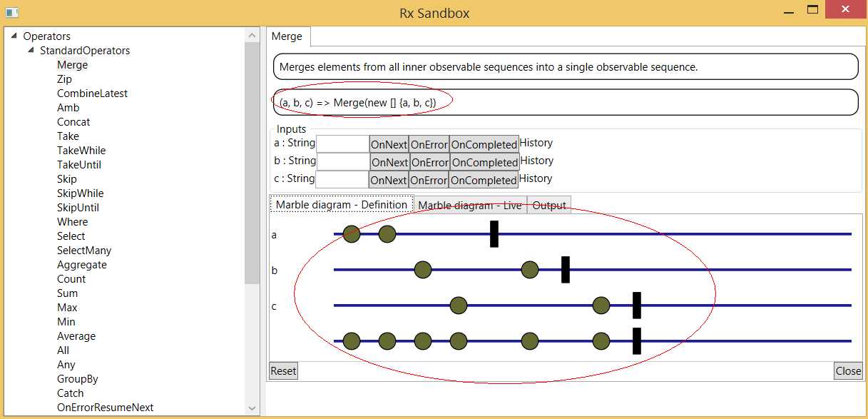Select the GroupBy operator

[78, 379]
